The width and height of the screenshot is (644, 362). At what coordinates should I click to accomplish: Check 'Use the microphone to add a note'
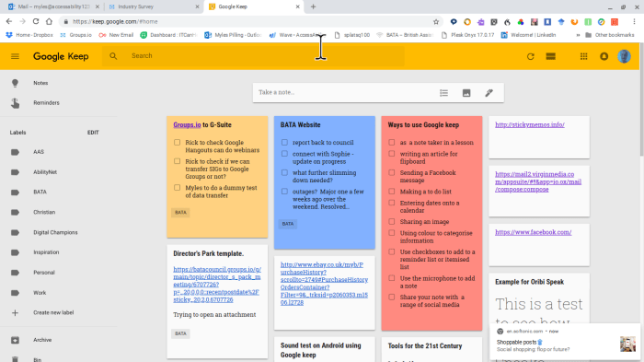point(392,278)
